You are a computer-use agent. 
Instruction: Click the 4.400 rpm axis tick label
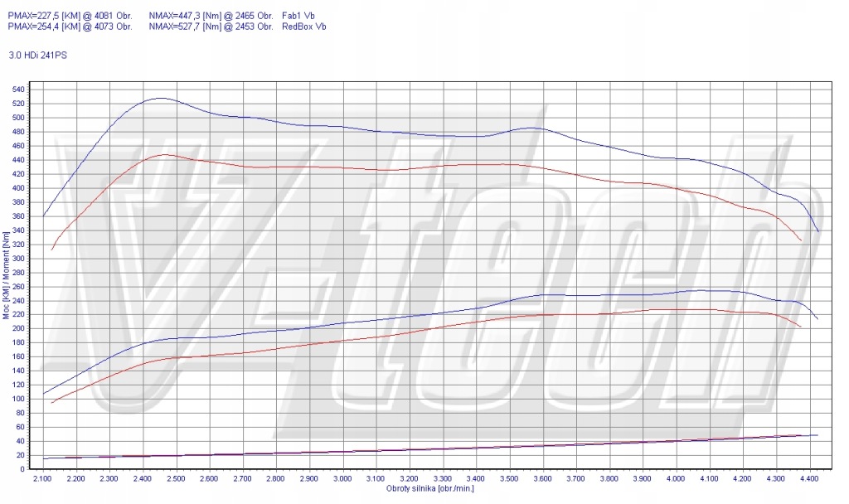click(809, 478)
